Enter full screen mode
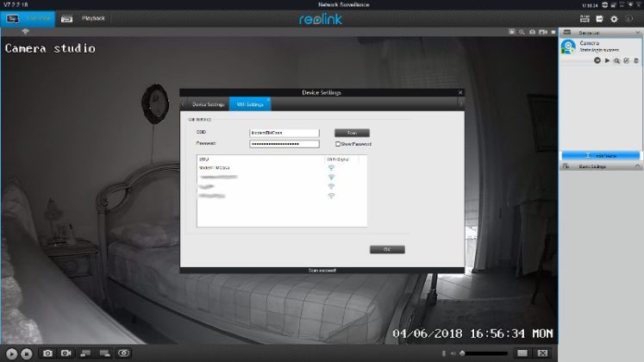The image size is (644, 362). (x=542, y=353)
